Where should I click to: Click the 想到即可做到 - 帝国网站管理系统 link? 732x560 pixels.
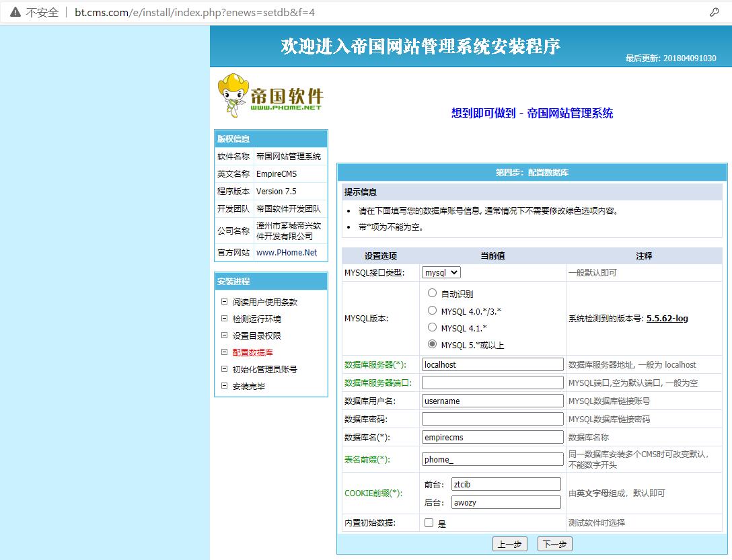532,113
